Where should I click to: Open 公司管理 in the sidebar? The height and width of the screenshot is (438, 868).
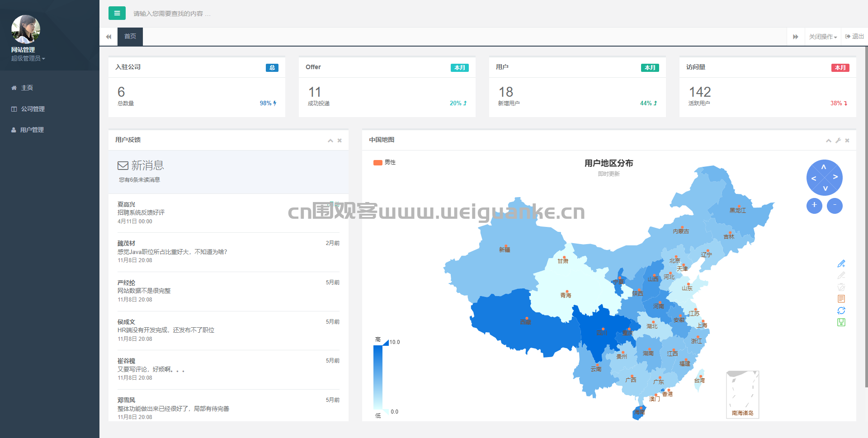50,109
